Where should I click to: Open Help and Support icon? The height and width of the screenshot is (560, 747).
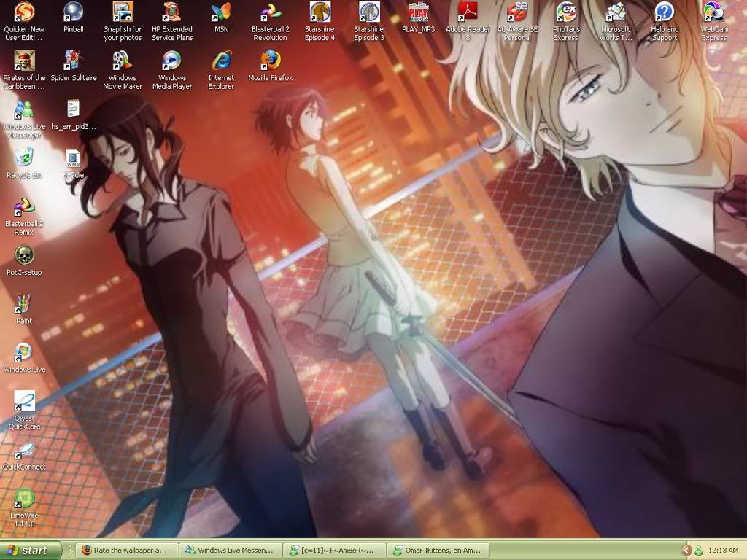point(665,21)
